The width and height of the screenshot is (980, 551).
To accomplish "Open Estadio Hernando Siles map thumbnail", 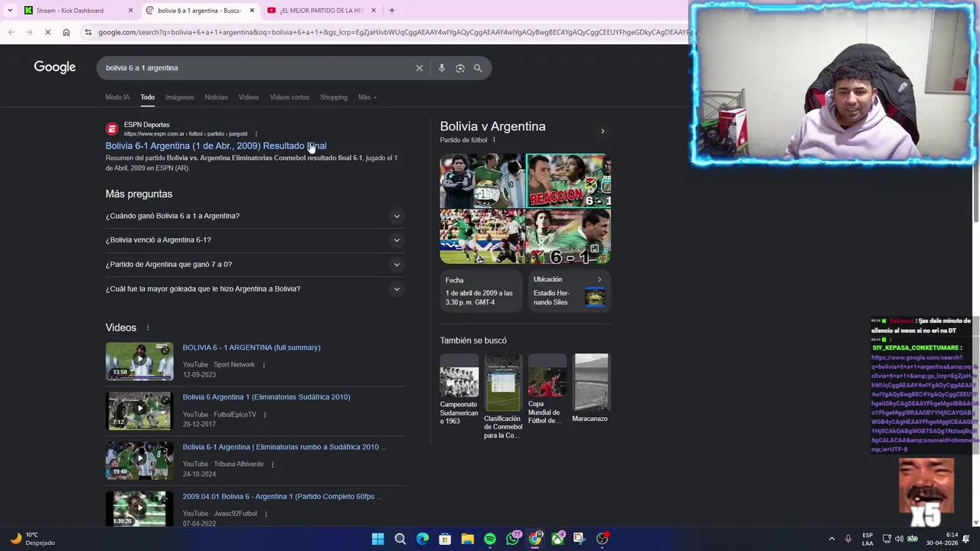I will 595,297.
